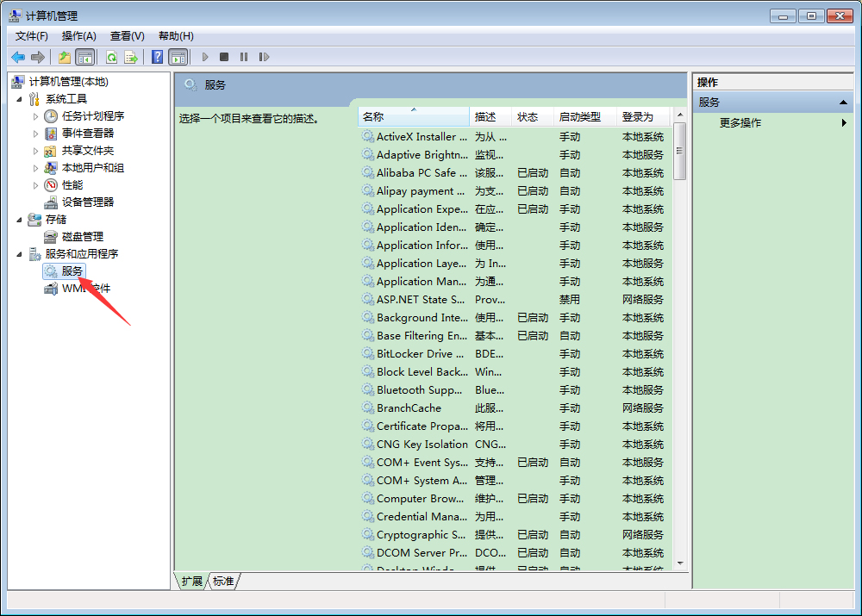
Task: Click the Back navigation arrow
Action: pyautogui.click(x=18, y=57)
